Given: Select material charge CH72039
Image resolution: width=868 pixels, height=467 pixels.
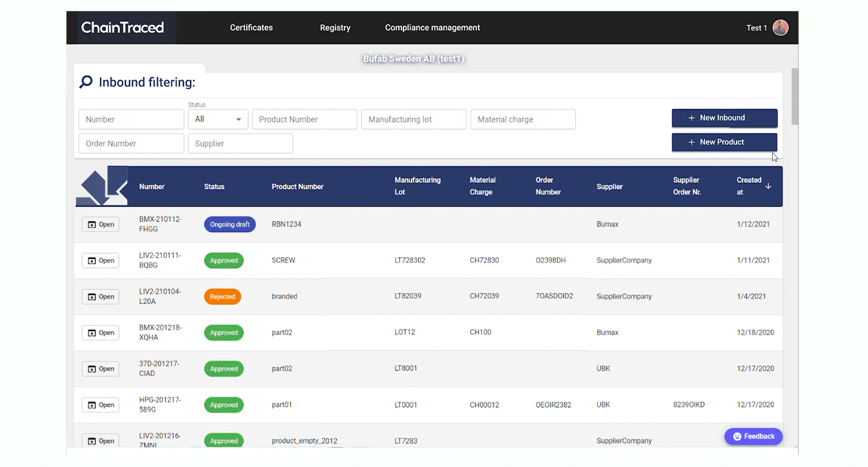Looking at the screenshot, I should point(484,296).
